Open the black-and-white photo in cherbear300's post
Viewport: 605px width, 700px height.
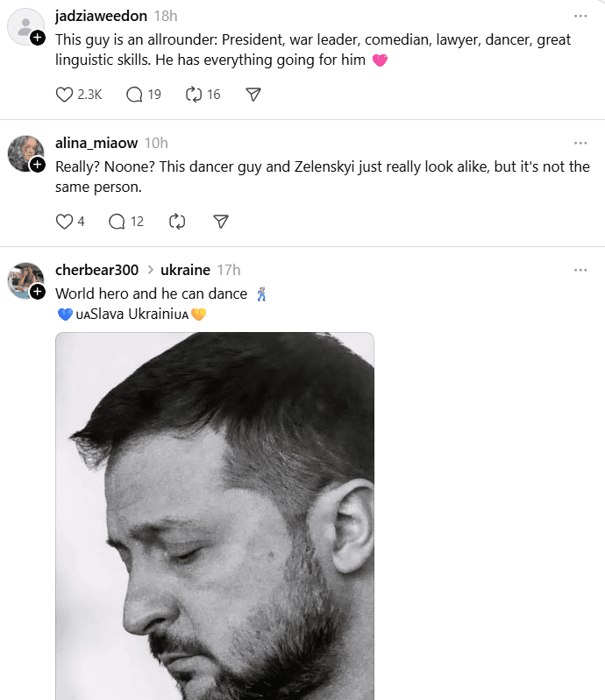(x=215, y=517)
